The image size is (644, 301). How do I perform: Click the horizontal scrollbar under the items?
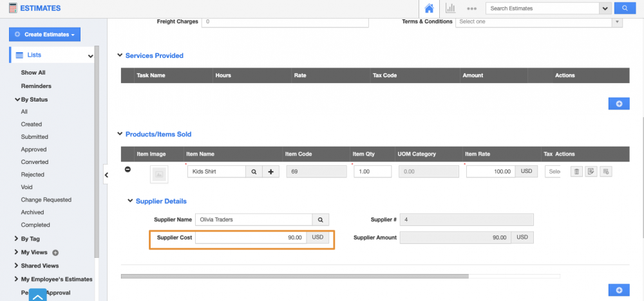(x=294, y=277)
